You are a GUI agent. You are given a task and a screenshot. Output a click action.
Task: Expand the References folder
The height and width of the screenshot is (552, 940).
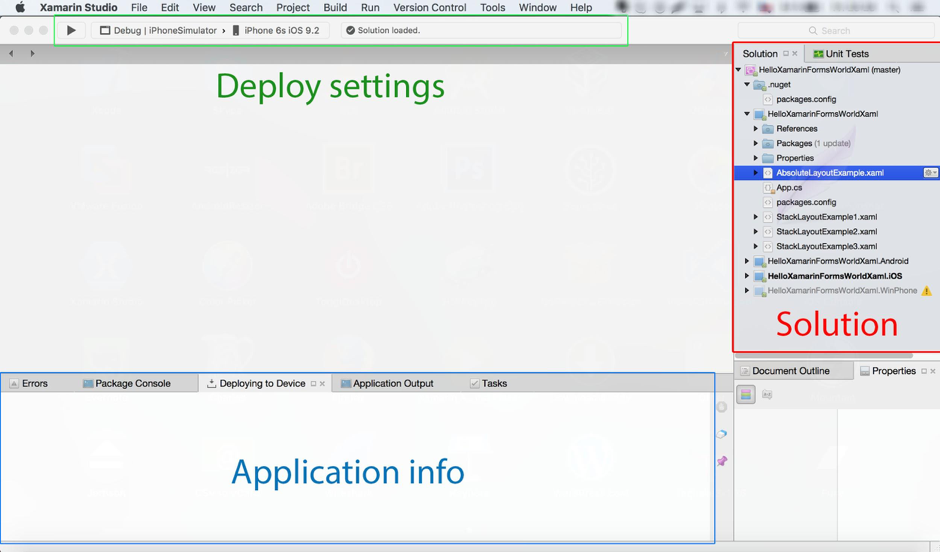[756, 129]
